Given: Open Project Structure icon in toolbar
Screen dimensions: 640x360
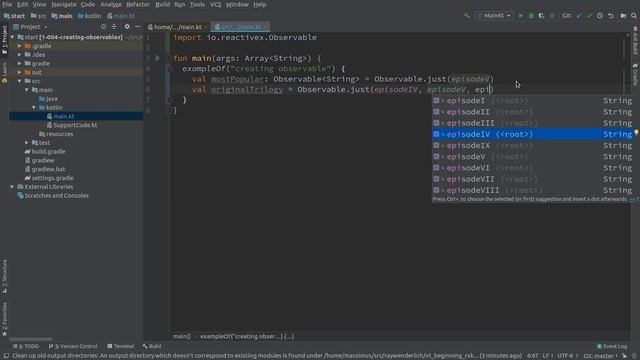Looking at the screenshot, I should pyautogui.click(x=623, y=16).
